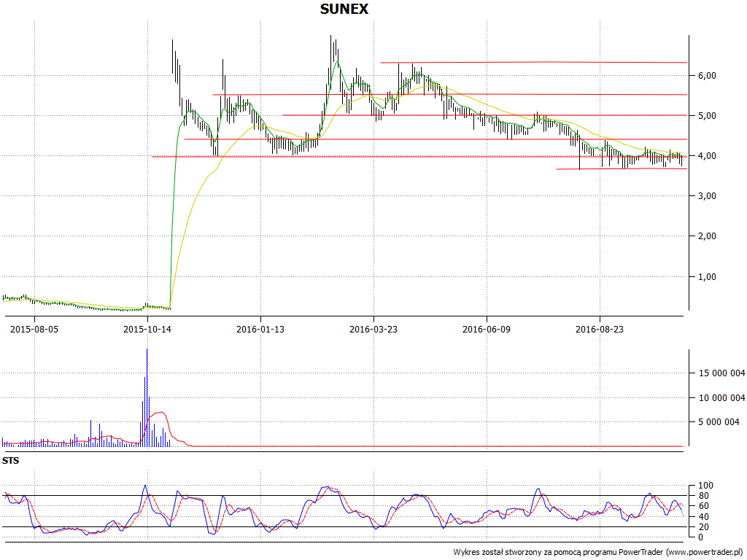747x560 pixels.
Task: Click the PowerTrader credit text
Action: coord(600,553)
